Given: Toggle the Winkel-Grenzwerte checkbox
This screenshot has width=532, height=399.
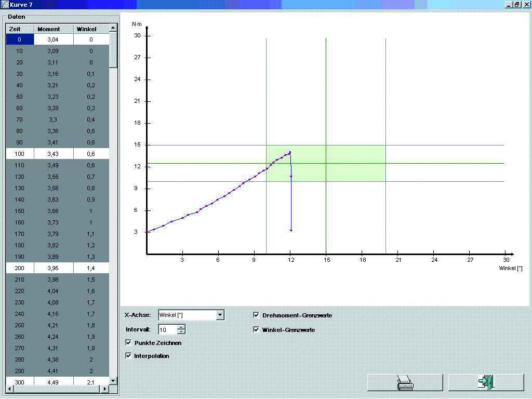Looking at the screenshot, I should click(256, 330).
